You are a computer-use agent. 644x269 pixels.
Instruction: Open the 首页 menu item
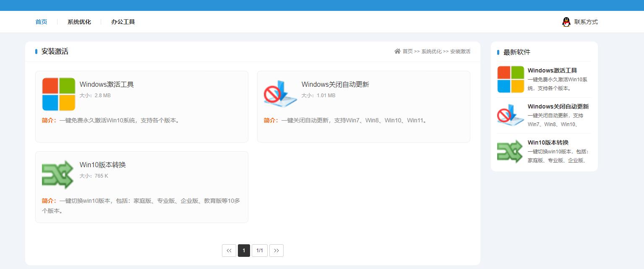coord(41,22)
